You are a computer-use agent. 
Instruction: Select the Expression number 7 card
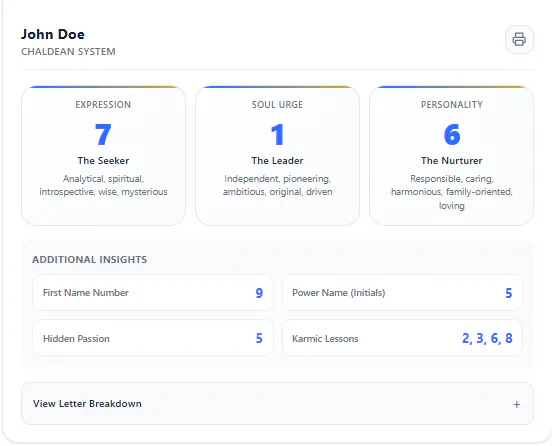[104, 156]
